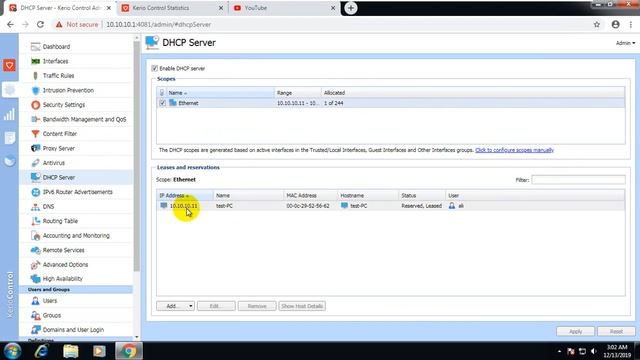Open Advanced Options page

click(65, 264)
